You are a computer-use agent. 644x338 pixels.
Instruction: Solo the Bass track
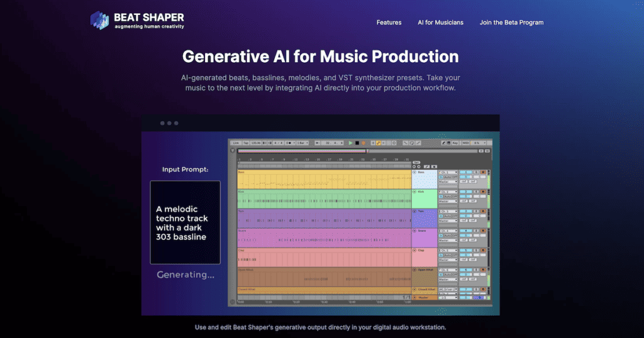476,172
